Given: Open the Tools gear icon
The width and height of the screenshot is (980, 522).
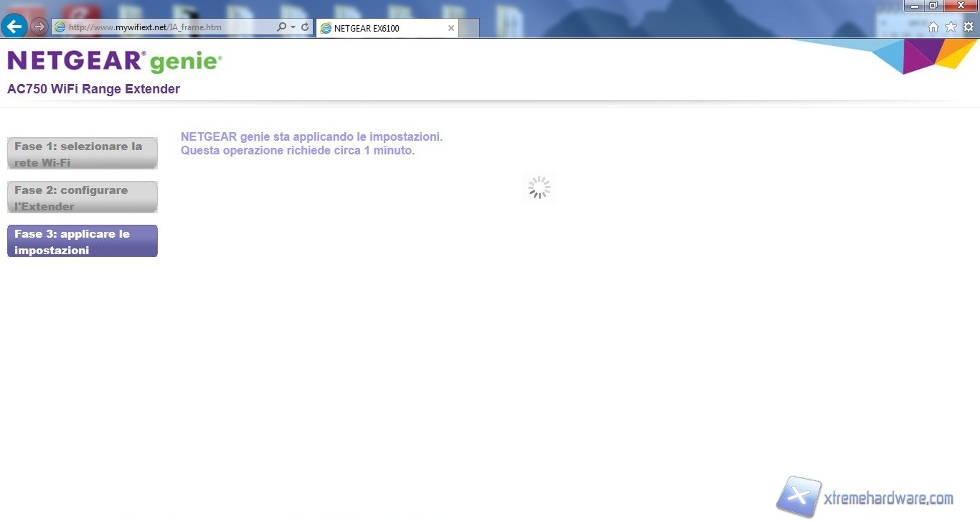Looking at the screenshot, I should [968, 27].
